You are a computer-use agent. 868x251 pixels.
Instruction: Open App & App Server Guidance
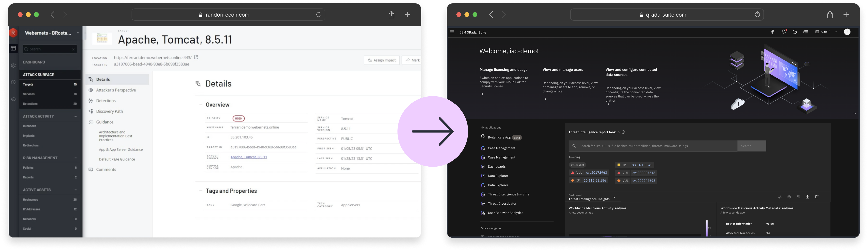coord(121,149)
